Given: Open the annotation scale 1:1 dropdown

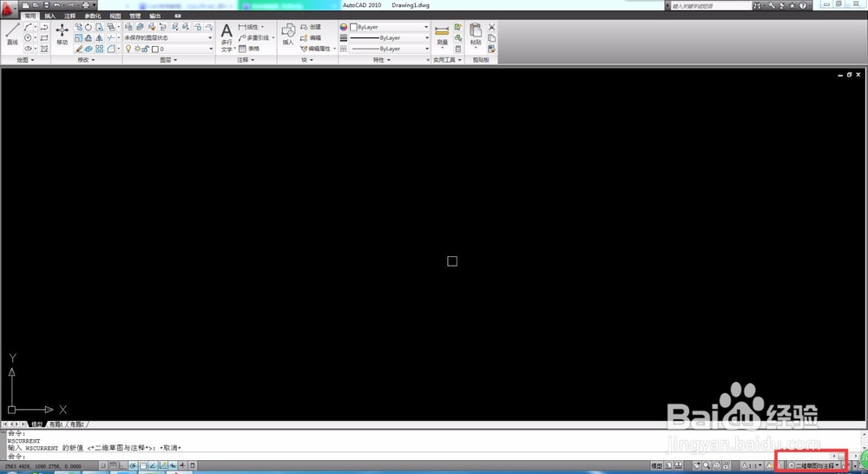Looking at the screenshot, I should coord(753,465).
